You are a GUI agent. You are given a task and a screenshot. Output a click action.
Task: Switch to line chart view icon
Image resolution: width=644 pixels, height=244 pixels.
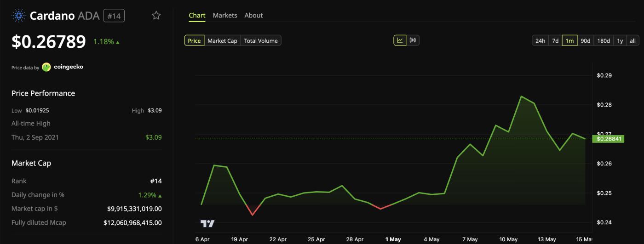click(400, 40)
